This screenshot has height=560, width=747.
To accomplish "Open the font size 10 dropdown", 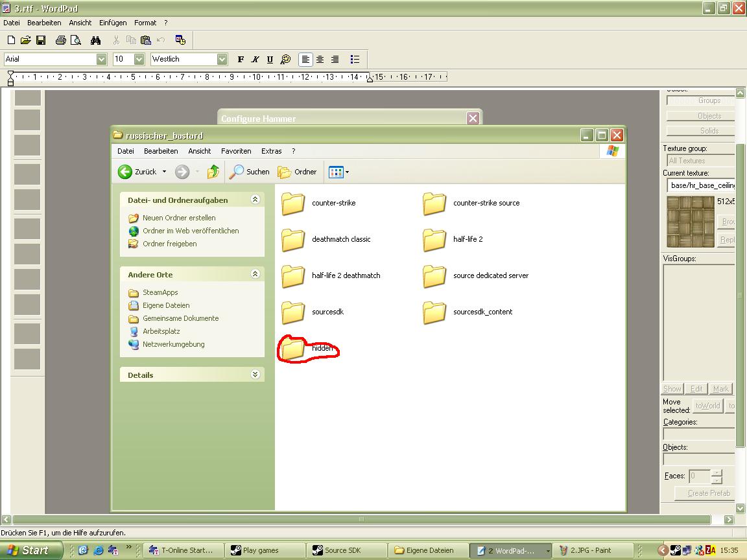I will point(139,59).
